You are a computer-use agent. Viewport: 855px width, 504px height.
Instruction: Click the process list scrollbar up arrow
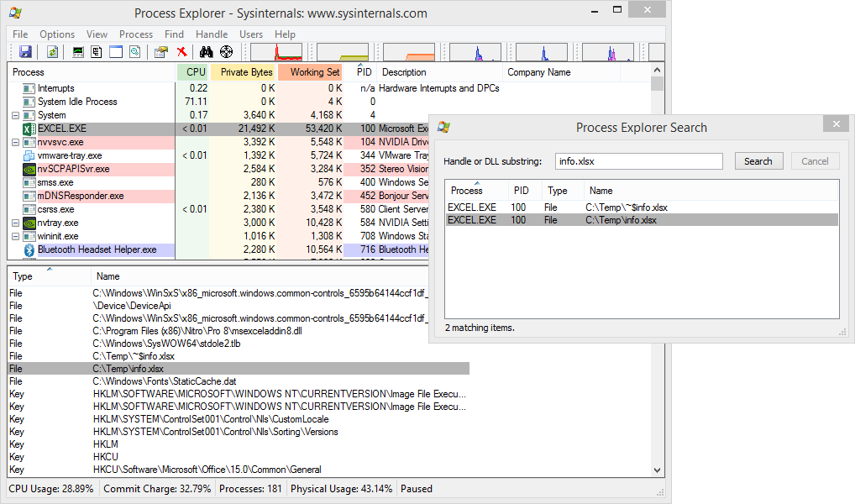[x=657, y=71]
